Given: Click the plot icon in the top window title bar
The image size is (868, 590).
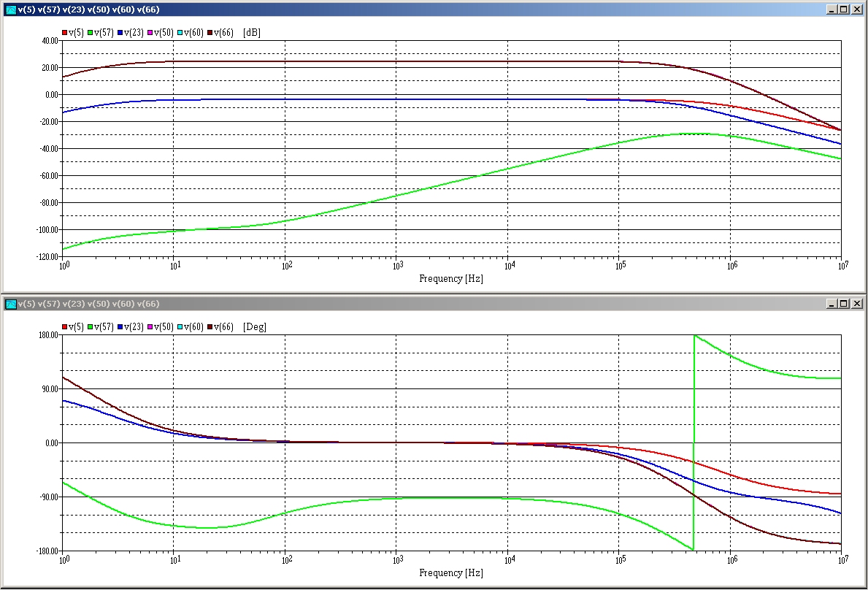Looking at the screenshot, I should pyautogui.click(x=10, y=9).
